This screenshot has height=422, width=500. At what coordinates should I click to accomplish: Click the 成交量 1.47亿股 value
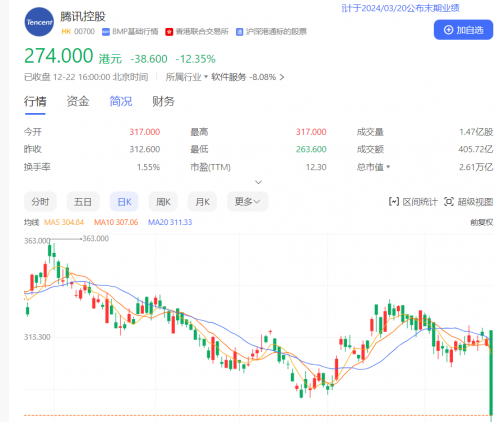pyautogui.click(x=476, y=132)
